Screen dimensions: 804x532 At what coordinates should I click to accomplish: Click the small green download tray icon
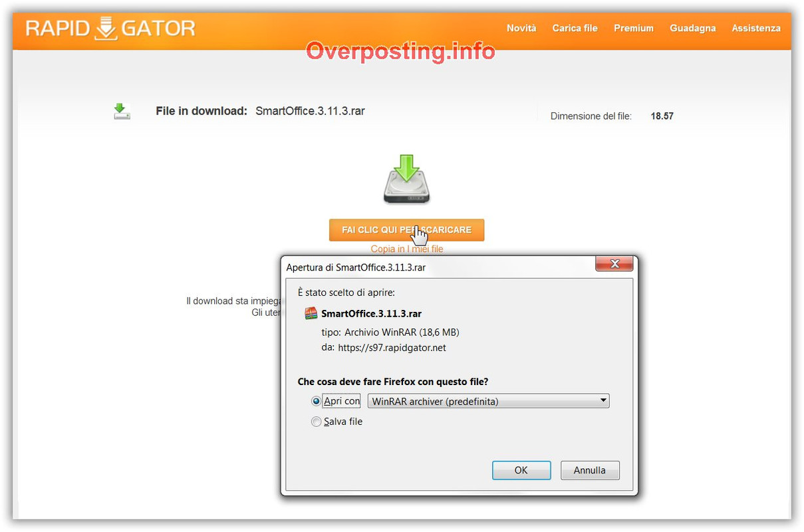(x=122, y=111)
